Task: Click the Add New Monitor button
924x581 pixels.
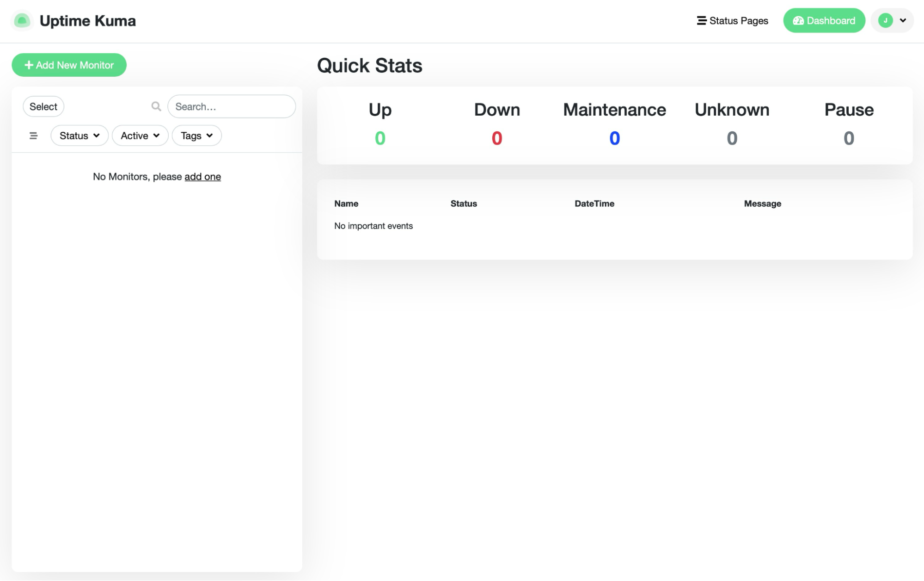Action: [69, 65]
